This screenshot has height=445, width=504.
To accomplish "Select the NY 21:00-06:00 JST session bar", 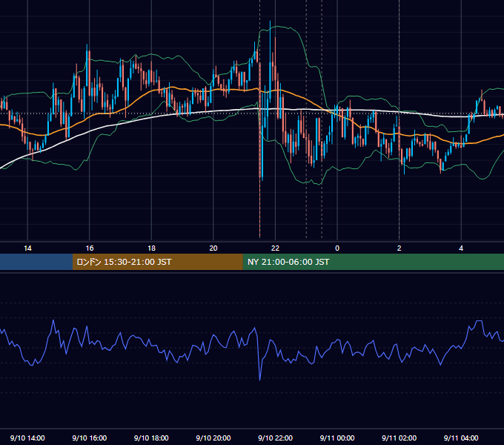I will [x=373, y=262].
